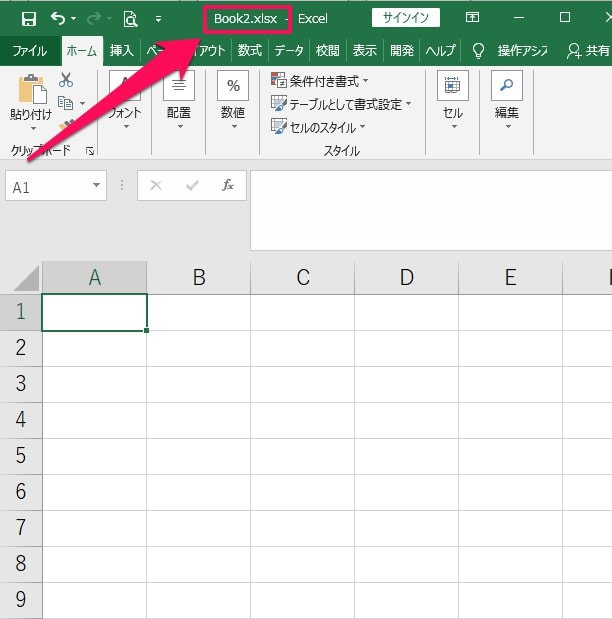The width and height of the screenshot is (612, 619).
Task: Click the name box resize dots handle
Action: click(122, 185)
